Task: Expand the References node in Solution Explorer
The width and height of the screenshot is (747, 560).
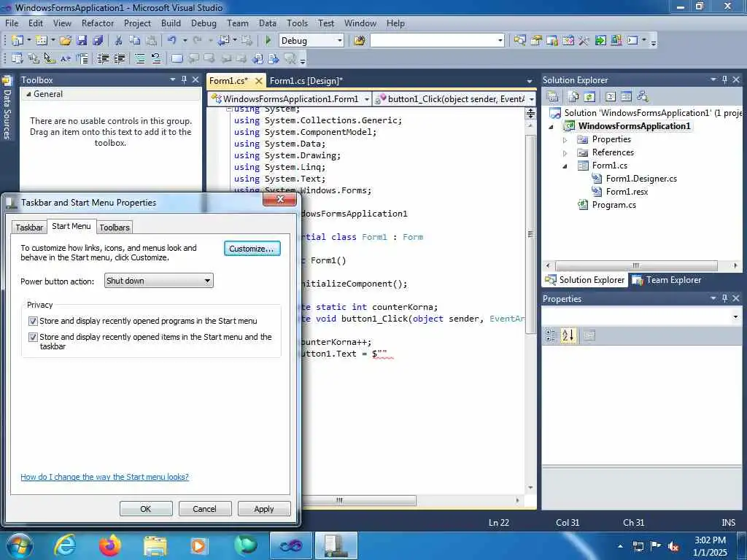Action: click(x=565, y=153)
